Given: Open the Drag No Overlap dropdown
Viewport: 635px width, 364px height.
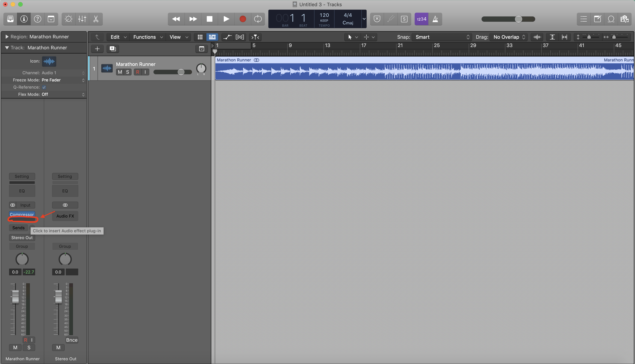Looking at the screenshot, I should pyautogui.click(x=509, y=37).
